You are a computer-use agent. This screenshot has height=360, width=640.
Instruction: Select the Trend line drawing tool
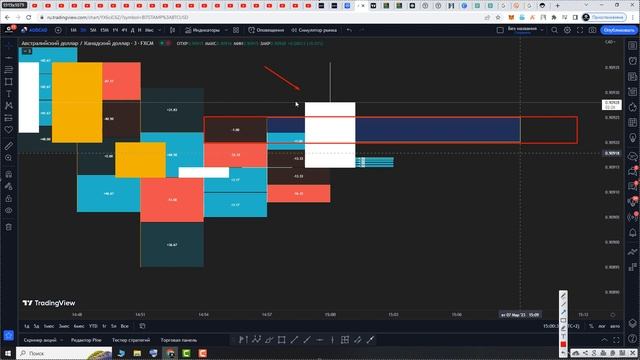click(9, 58)
